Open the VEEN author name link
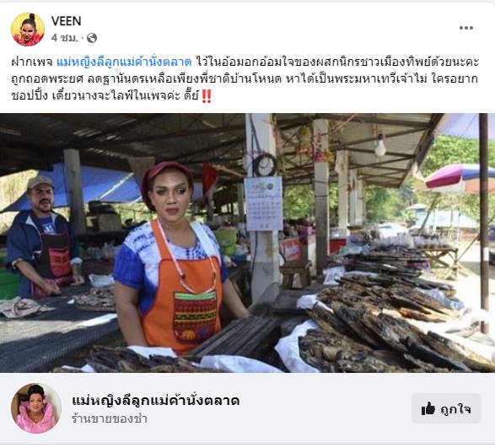This screenshot has height=448, width=495. [x=66, y=21]
